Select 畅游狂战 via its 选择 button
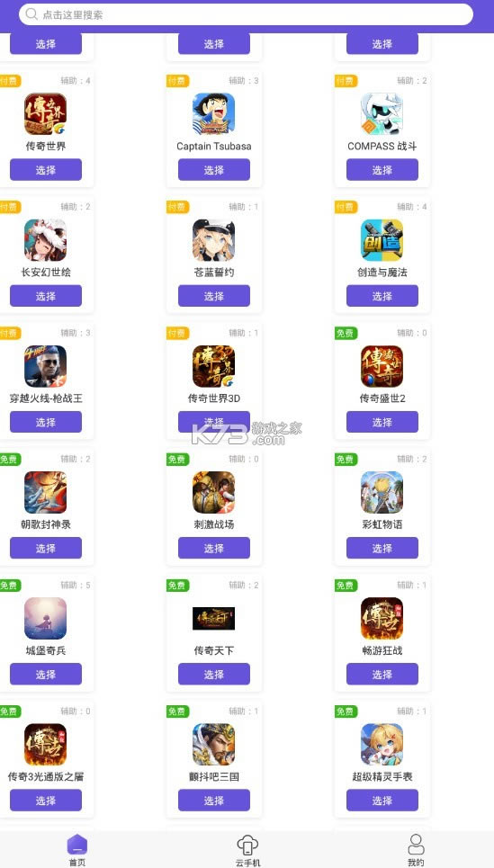Viewport: 494px width, 868px height. point(382,675)
